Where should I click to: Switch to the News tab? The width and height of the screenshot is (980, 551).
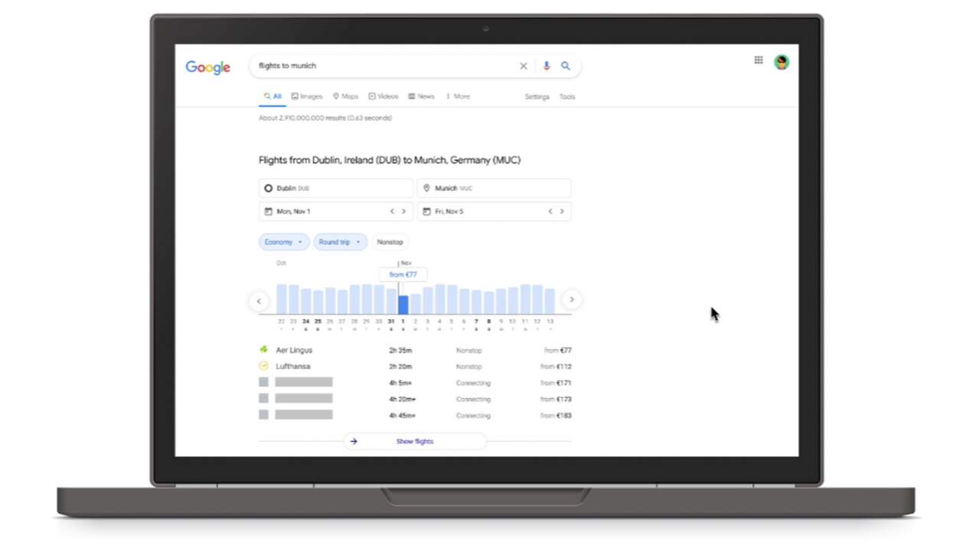(x=421, y=96)
